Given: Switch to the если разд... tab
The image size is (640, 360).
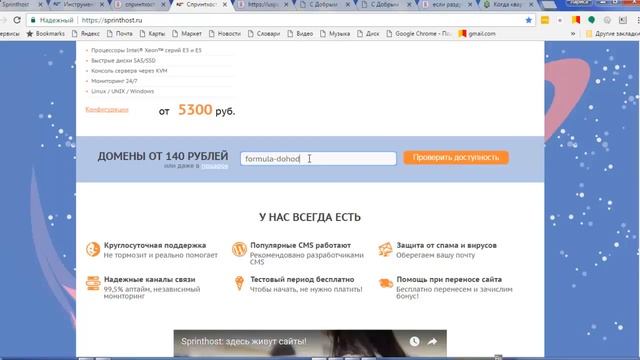Looking at the screenshot, I should [x=447, y=4].
